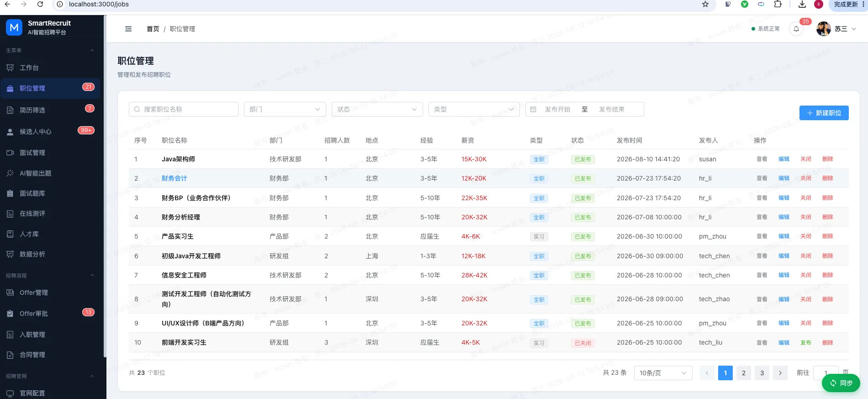Viewport: 868px width, 399px height.
Task: Go to page 2 of jobs
Action: [x=743, y=373]
